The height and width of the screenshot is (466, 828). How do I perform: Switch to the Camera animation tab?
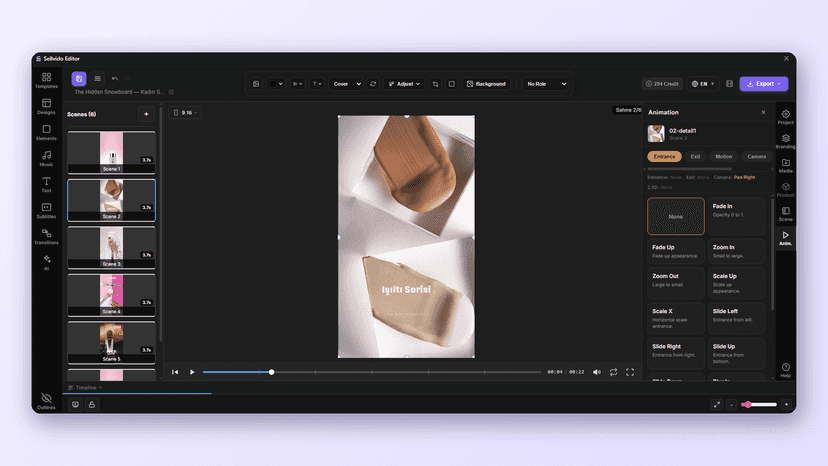pyautogui.click(x=756, y=156)
